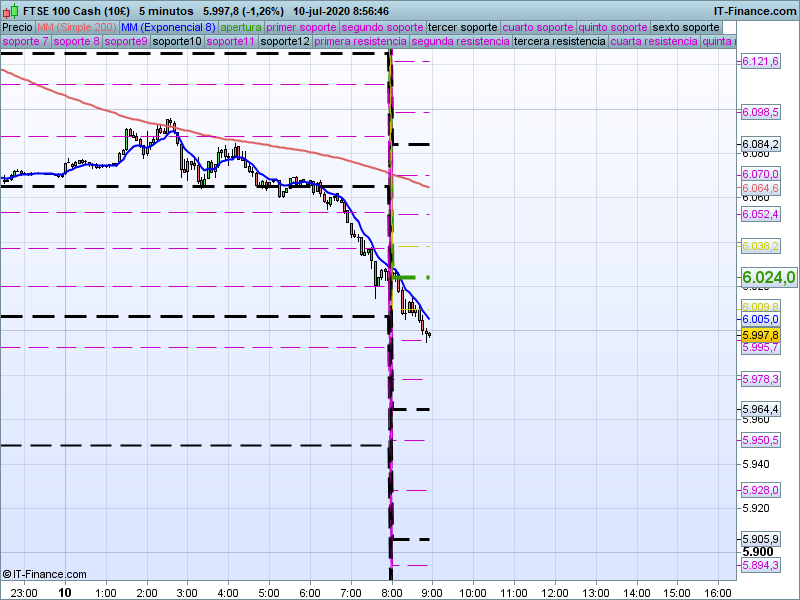This screenshot has height=600, width=800.
Task: Click the 8:00 time marker on axis
Action: 391,592
